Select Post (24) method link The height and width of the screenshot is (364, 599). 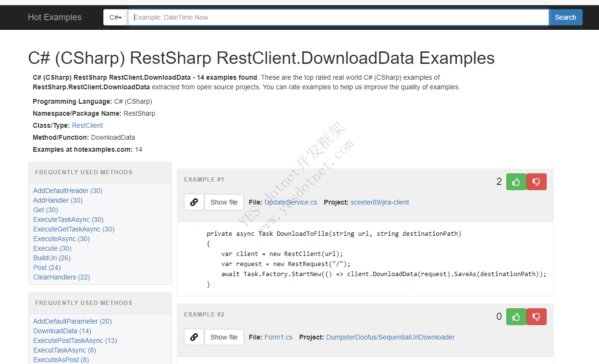point(47,267)
